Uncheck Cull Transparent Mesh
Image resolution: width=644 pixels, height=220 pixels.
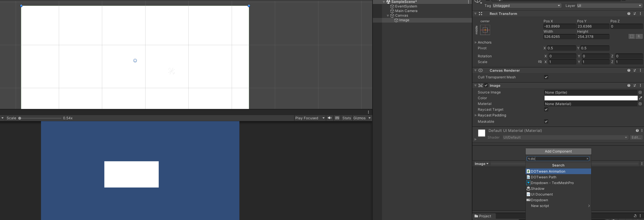point(546,77)
